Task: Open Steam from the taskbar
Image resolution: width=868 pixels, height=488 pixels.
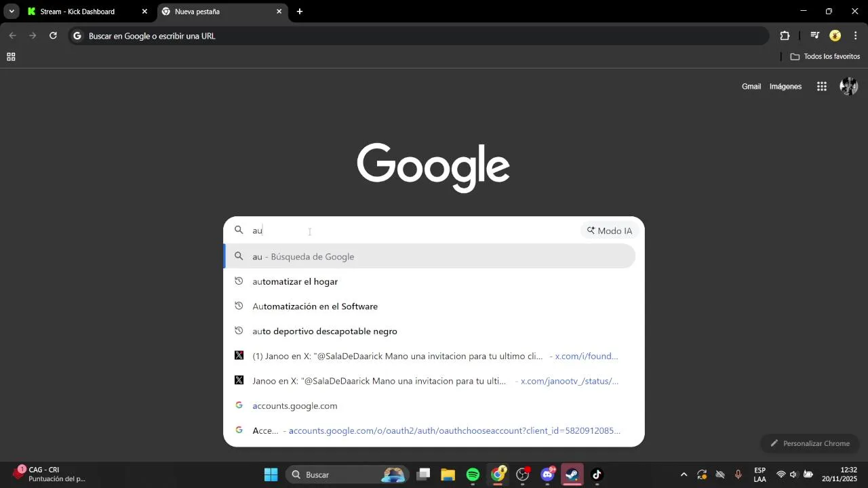Action: click(x=572, y=474)
